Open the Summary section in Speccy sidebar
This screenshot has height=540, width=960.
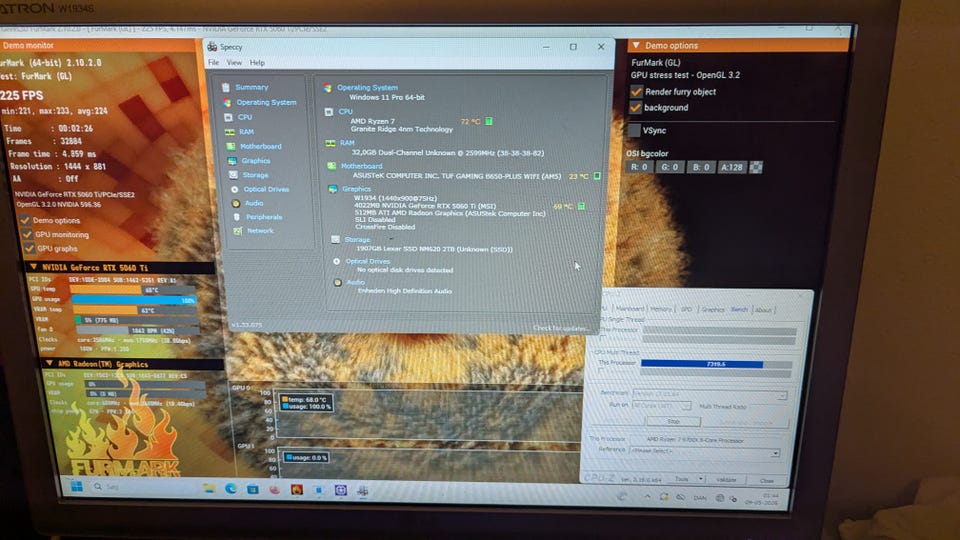click(x=252, y=88)
